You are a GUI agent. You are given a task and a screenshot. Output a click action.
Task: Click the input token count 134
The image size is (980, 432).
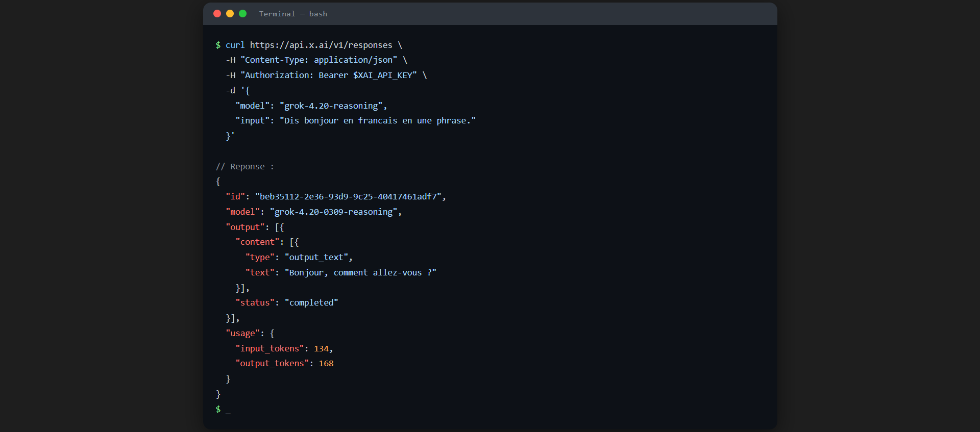tap(321, 348)
